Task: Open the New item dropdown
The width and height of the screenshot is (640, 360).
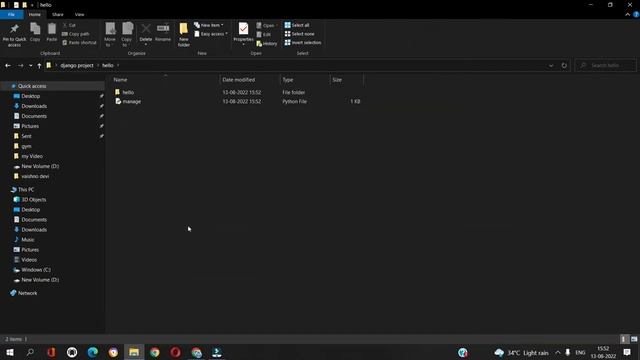Action: (209, 25)
